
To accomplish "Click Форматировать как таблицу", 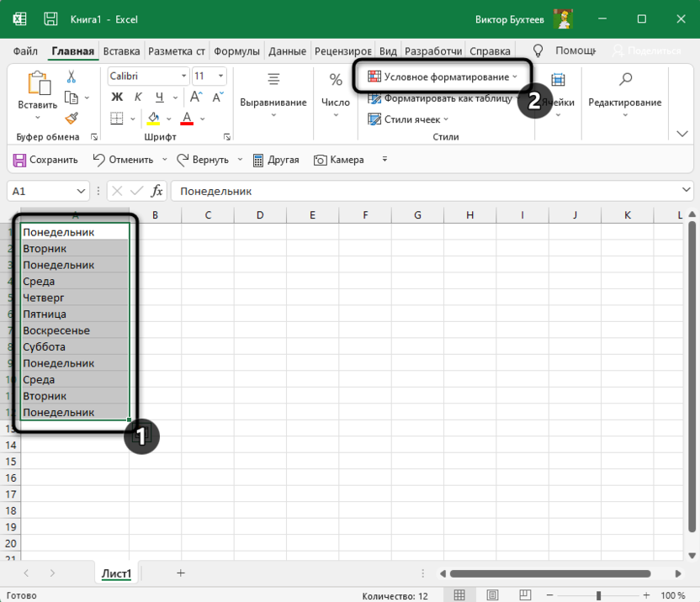I will pyautogui.click(x=443, y=98).
